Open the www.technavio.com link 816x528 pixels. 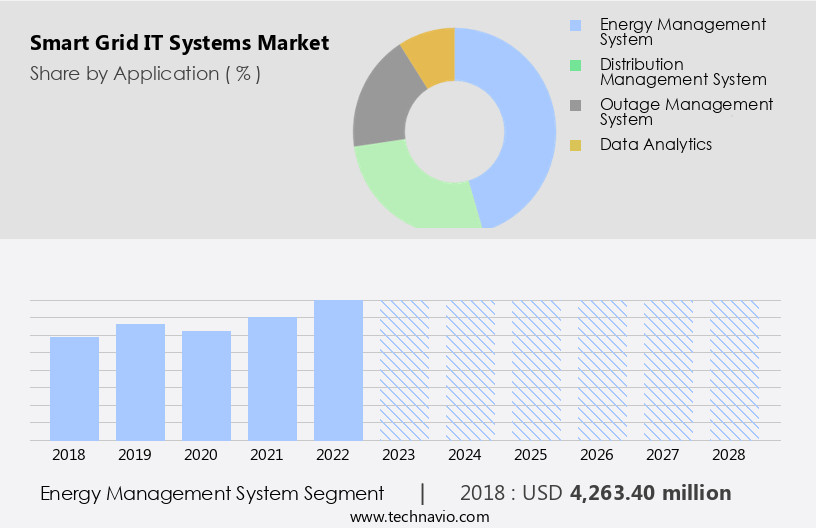point(419,516)
